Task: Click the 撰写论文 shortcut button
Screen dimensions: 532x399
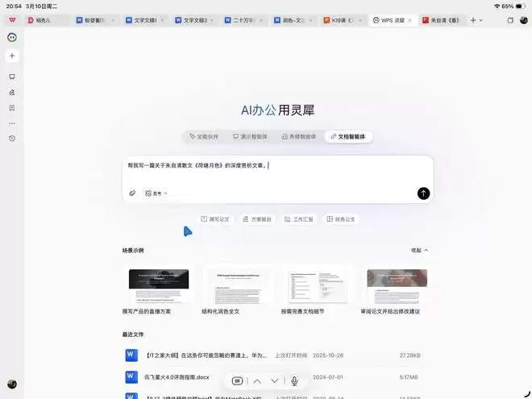Action: 215,218
